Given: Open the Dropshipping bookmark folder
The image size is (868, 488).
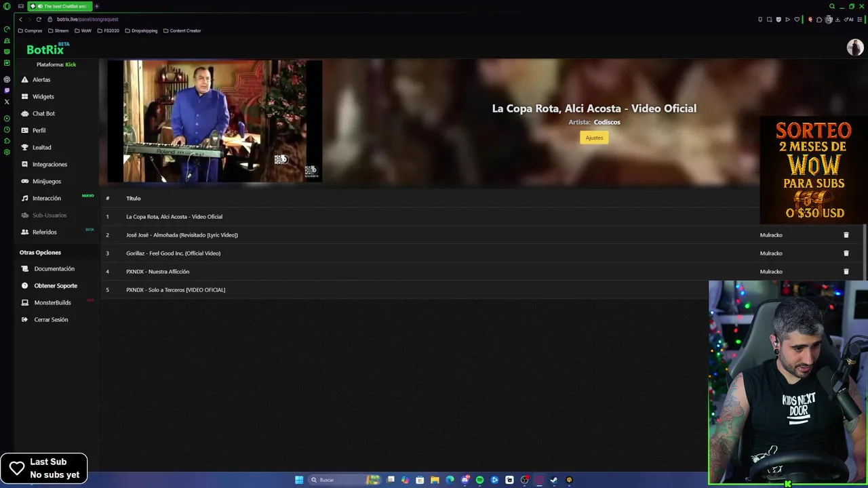Looking at the screenshot, I should pos(142,30).
